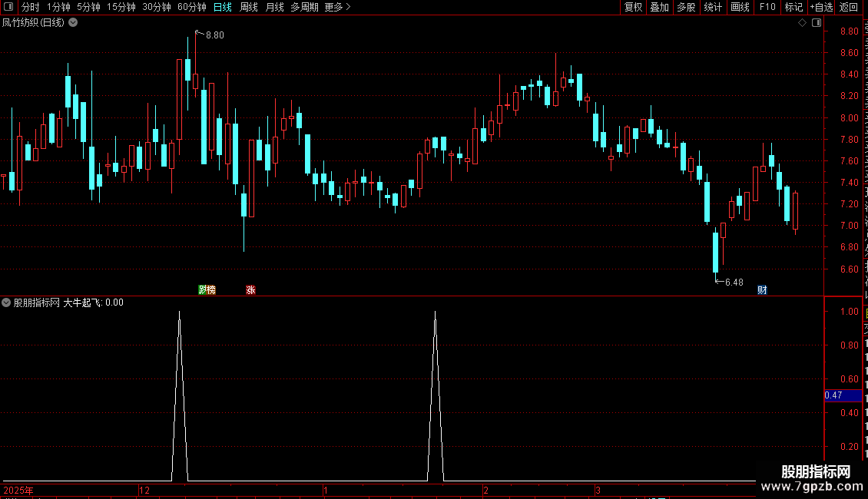This screenshot has height=499, width=868.
Task: Click the 叠加 overlay button
Action: pyautogui.click(x=659, y=7)
